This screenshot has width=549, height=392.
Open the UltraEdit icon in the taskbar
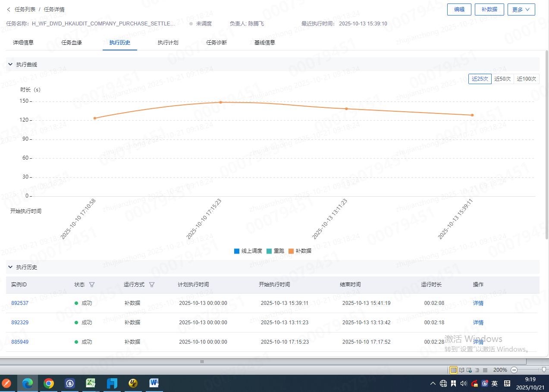point(133,383)
